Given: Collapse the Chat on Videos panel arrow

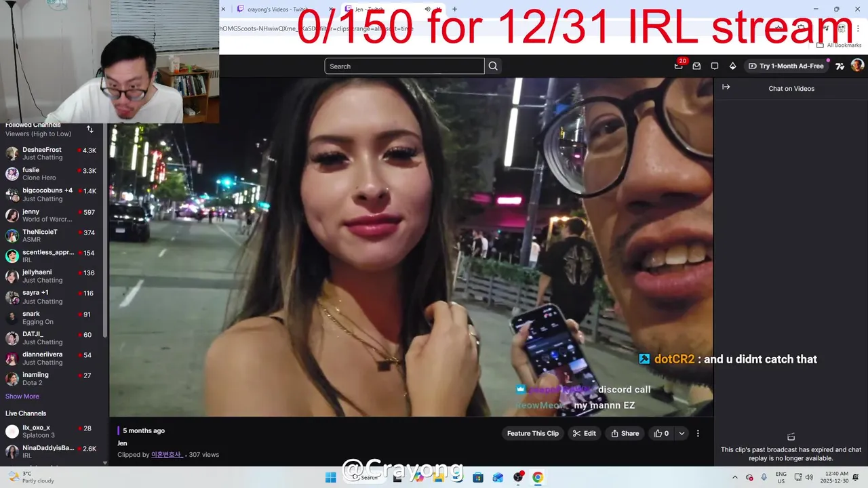Looking at the screenshot, I should (x=726, y=87).
